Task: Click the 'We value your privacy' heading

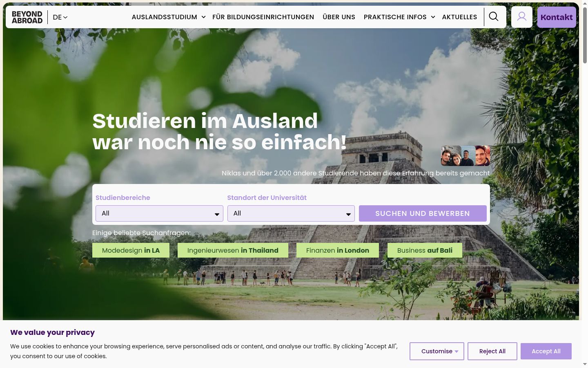Action: click(52, 332)
